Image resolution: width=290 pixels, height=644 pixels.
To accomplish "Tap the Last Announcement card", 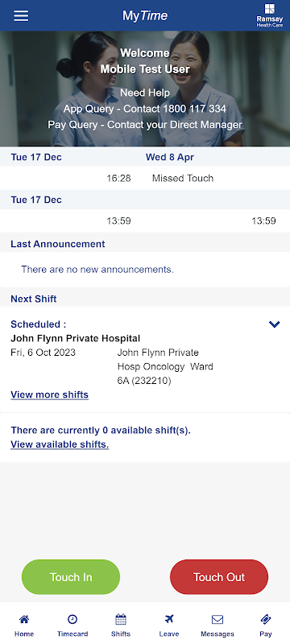I will click(x=145, y=270).
